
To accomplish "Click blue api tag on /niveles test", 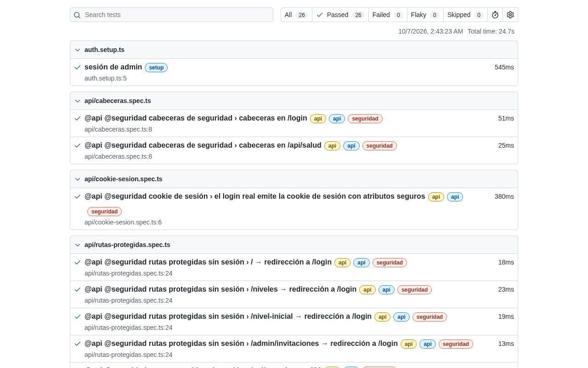I will [386, 290].
